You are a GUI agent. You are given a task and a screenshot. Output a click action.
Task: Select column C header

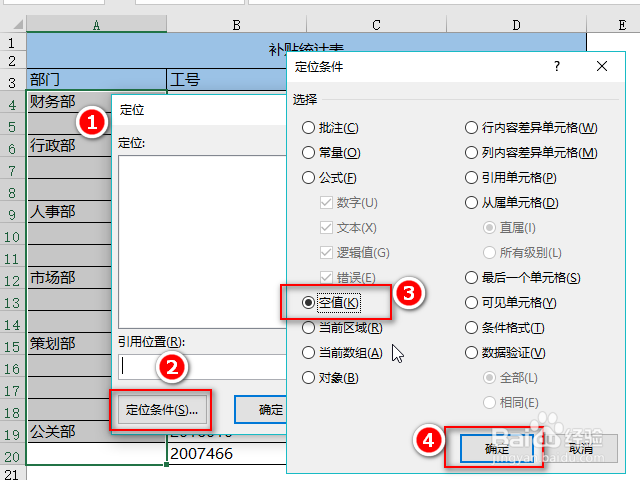tap(376, 24)
